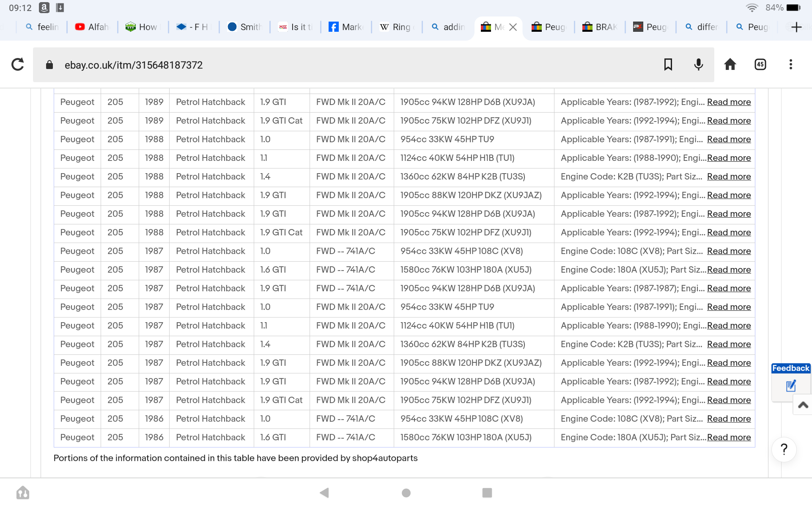Select '1360cc 62KW 84HP K2B (TU3S)' in 1987 row
The image size is (812, 508).
click(463, 344)
